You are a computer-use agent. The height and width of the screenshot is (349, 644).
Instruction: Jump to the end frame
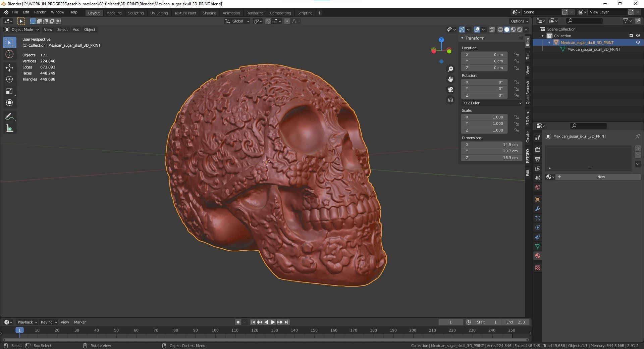[286, 322]
